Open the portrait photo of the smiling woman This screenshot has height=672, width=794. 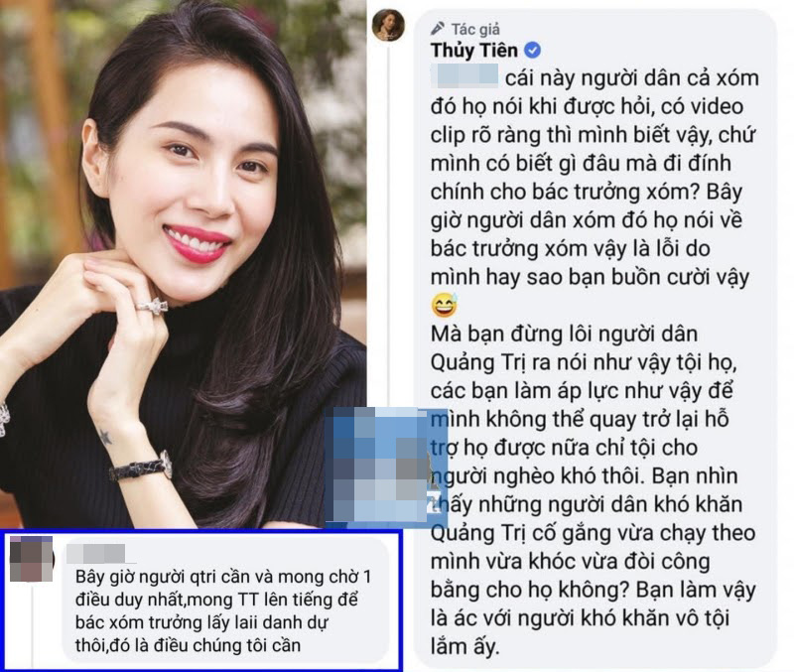[x=183, y=264]
